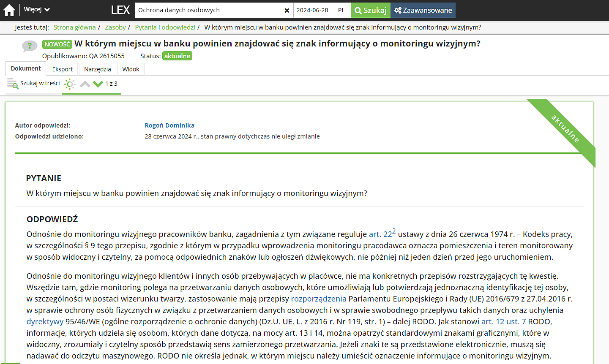The height and width of the screenshot is (364, 609).
Task: Open the date selector 2024-06-28
Action: [x=312, y=10]
